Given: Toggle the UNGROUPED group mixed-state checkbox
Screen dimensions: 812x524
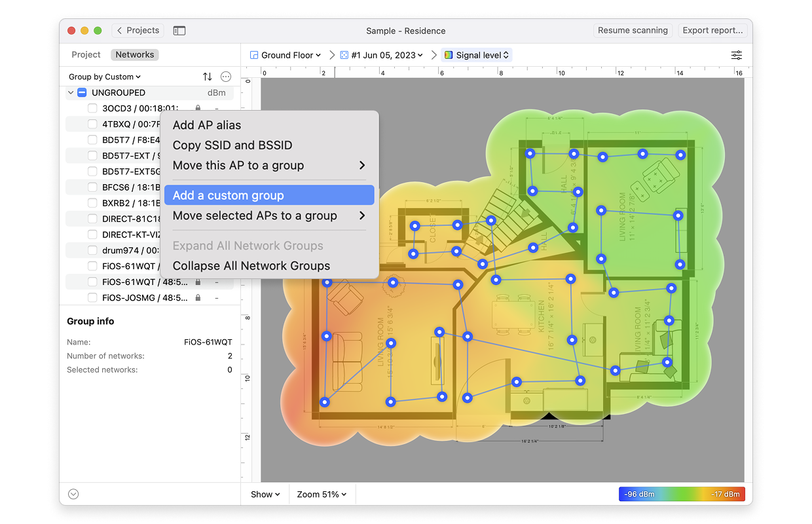Looking at the screenshot, I should [82, 92].
